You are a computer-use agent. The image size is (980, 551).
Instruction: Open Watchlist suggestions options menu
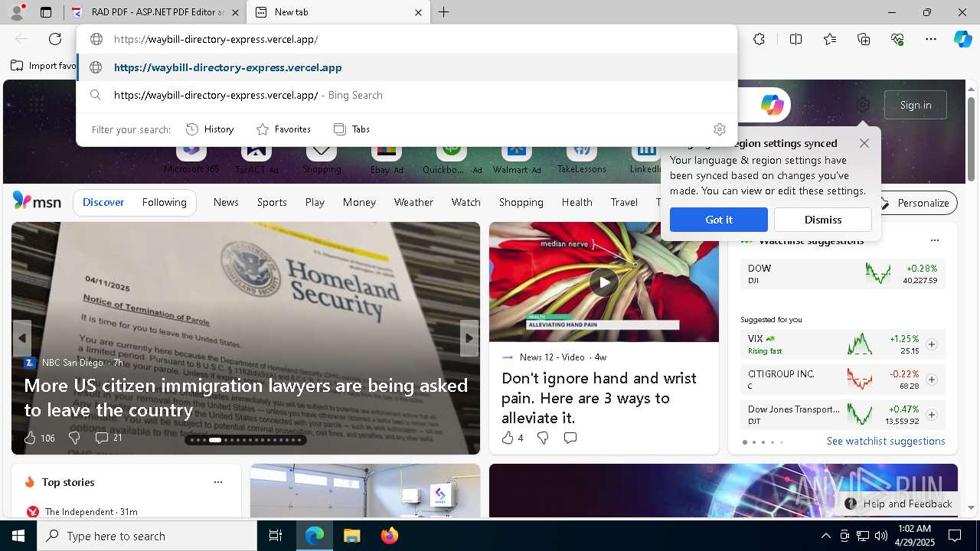(934, 240)
